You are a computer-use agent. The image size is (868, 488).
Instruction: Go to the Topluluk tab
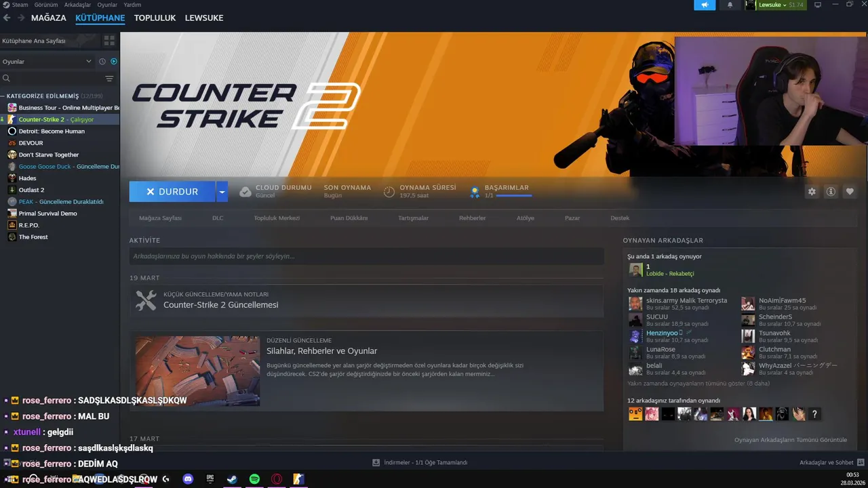[155, 18]
